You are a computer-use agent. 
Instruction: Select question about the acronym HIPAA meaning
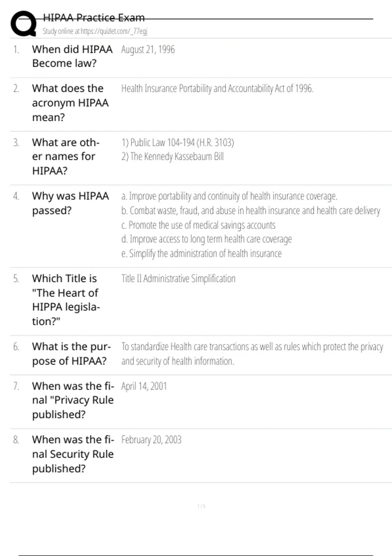point(70,103)
